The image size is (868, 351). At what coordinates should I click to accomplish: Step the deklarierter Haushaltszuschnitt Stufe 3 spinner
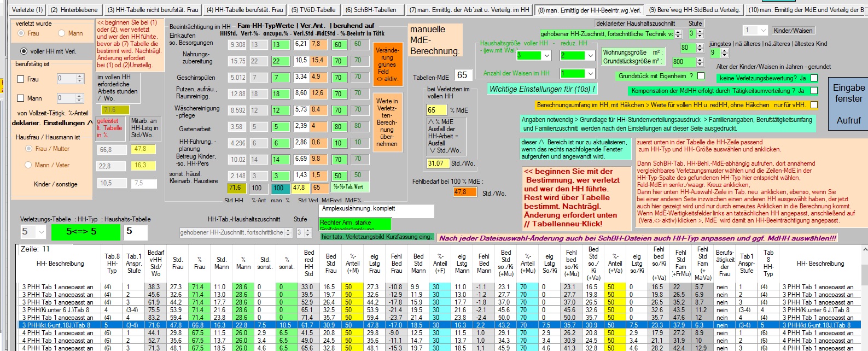[700, 33]
